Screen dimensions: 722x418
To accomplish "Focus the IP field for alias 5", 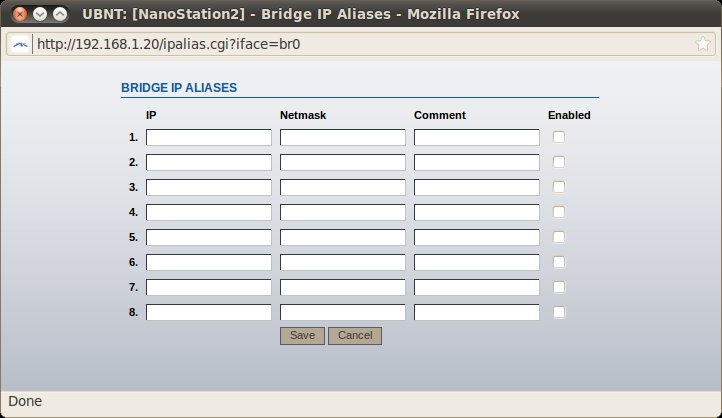I will 208,237.
